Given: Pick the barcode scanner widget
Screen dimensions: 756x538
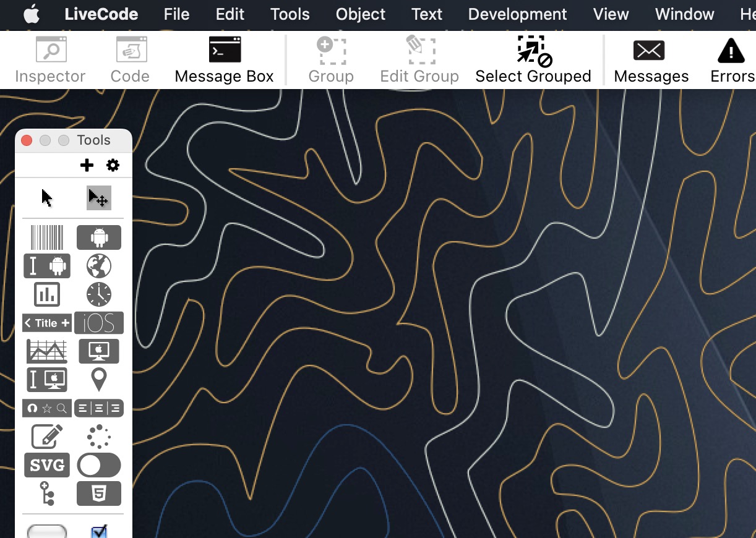Looking at the screenshot, I should pyautogui.click(x=47, y=237).
